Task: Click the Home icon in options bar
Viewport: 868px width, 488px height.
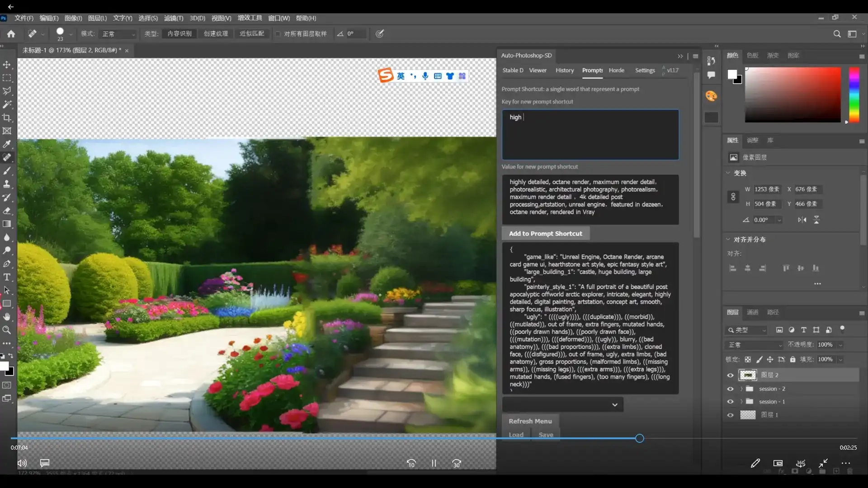Action: 11,34
